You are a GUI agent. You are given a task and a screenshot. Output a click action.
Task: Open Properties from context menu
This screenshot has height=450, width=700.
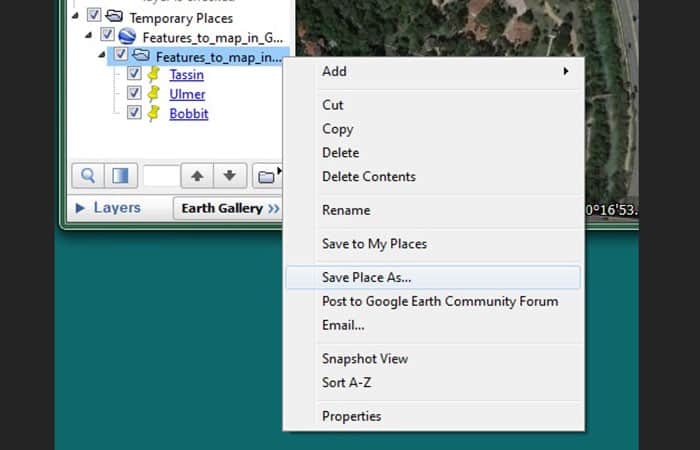point(433,416)
